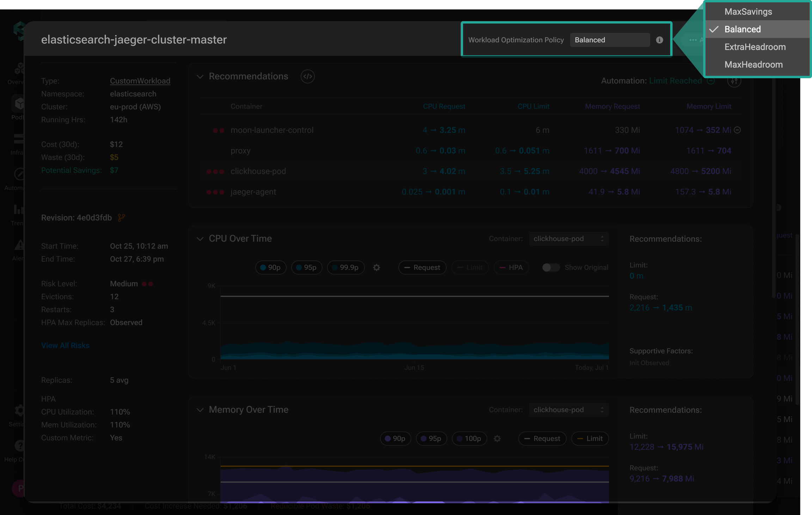This screenshot has width=812, height=515.
Task: Select the clickhouse-pod container row
Action: tap(471, 171)
